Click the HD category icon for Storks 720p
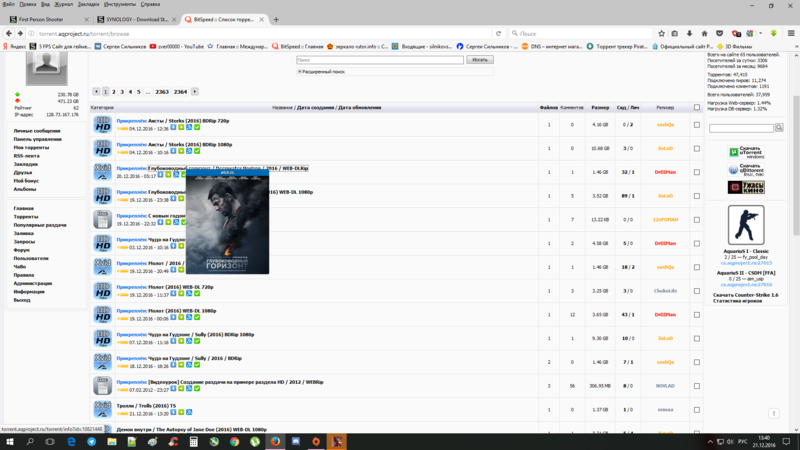 [x=102, y=125]
